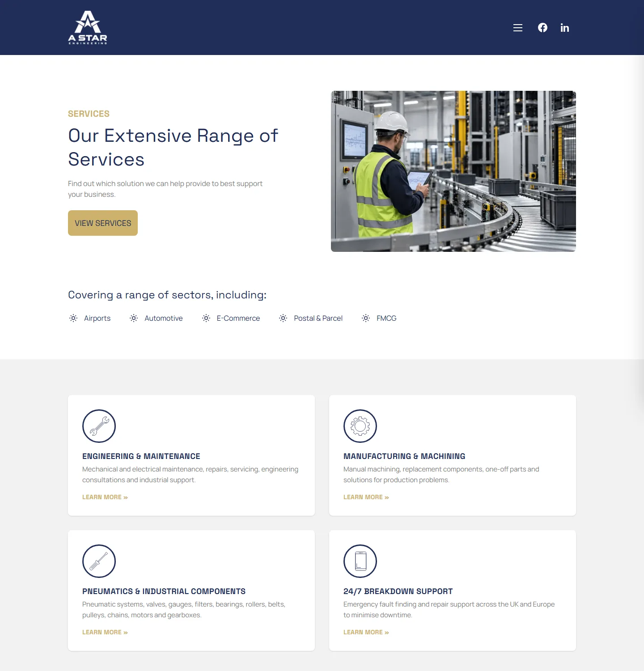The image size is (644, 671).
Task: Select the Engineering & Maintenance card heading
Action: (x=141, y=456)
